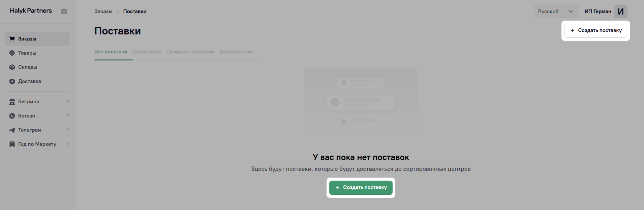Viewport: 644px width, 210px height.
Task: Click the bookmark icon beside Гид по Маркету
Action: pos(12,144)
